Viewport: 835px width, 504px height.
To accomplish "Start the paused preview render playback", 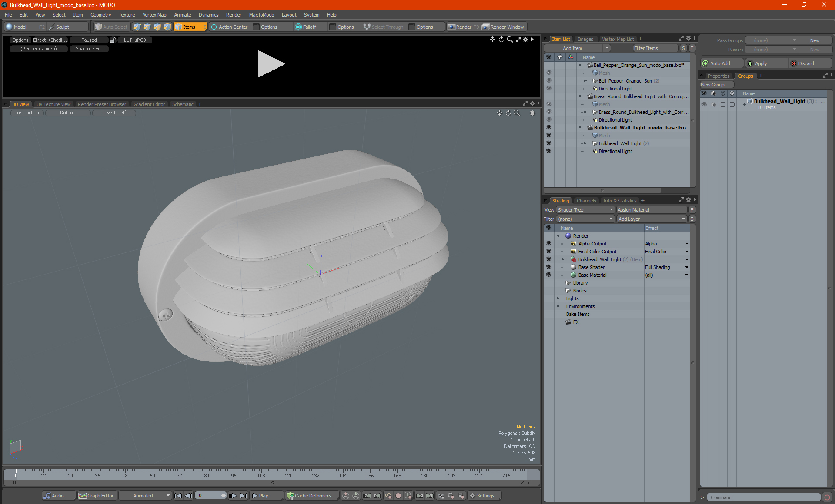I will [x=271, y=64].
